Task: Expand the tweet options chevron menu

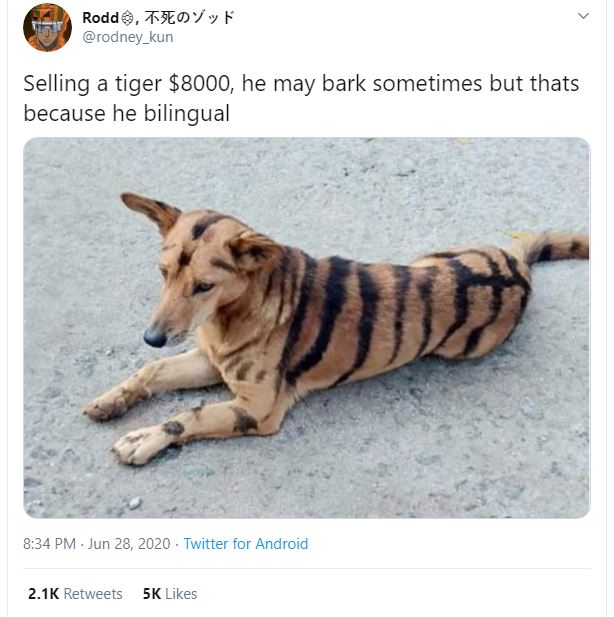Action: (583, 16)
